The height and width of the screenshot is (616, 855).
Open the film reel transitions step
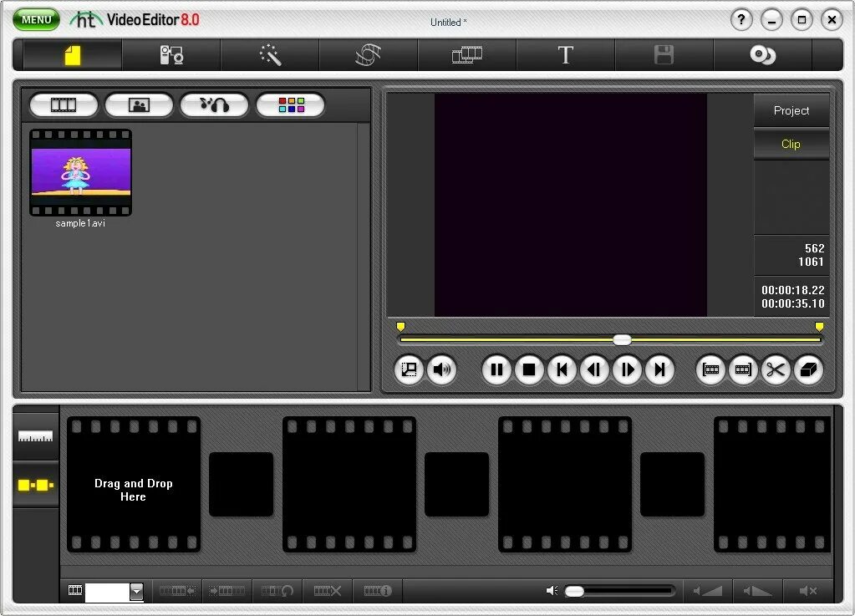[368, 54]
